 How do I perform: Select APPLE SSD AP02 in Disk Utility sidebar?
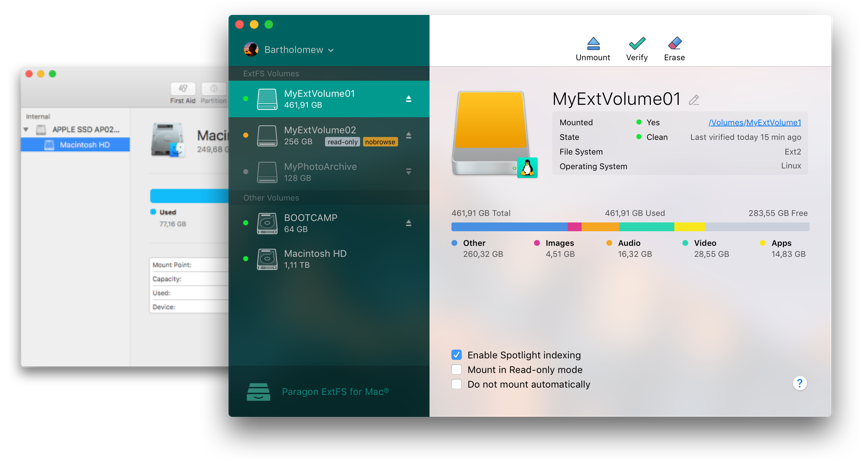point(75,130)
